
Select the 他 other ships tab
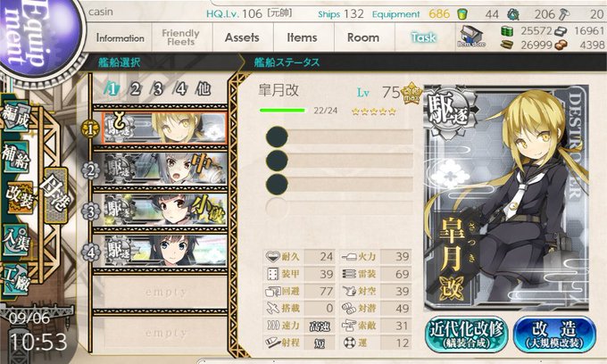coord(204,89)
